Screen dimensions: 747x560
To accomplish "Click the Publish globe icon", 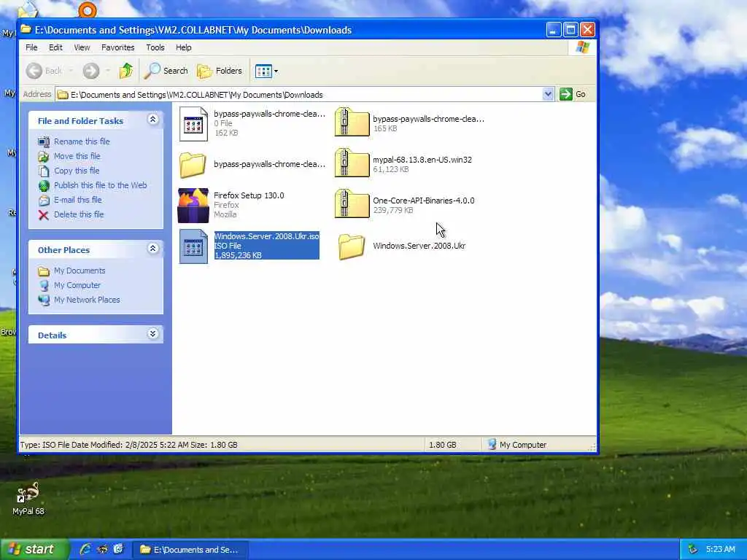I will tap(44, 186).
